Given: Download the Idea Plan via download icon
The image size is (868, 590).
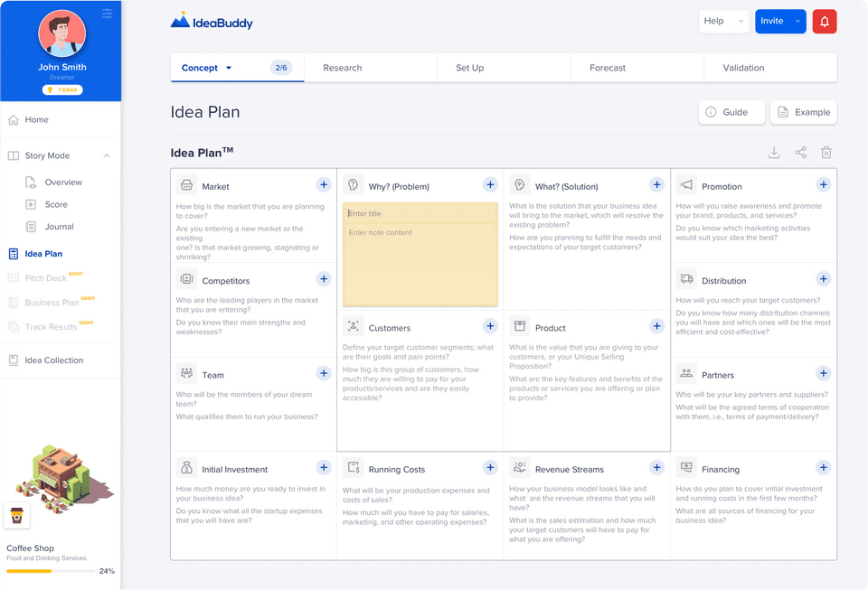Looking at the screenshot, I should click(774, 153).
